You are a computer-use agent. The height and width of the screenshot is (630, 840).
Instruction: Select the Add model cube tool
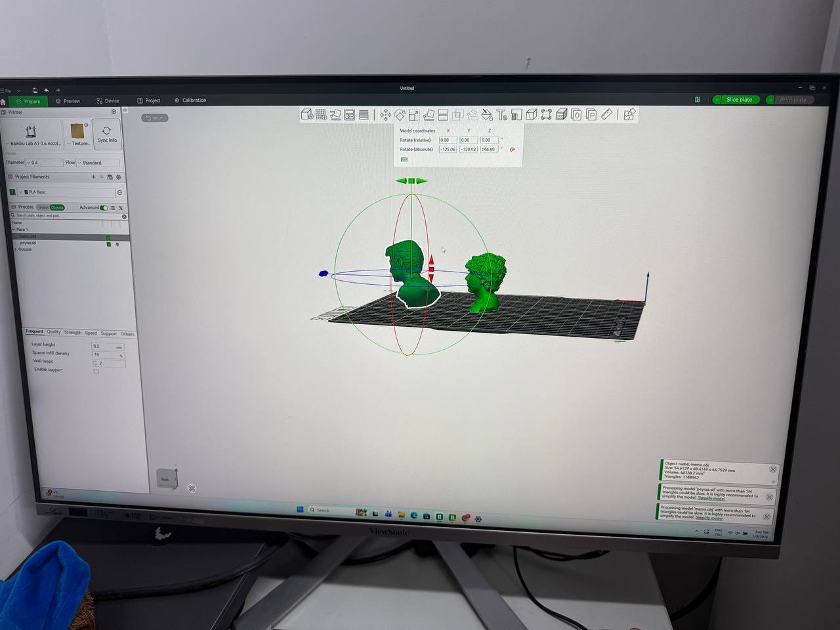(306, 114)
